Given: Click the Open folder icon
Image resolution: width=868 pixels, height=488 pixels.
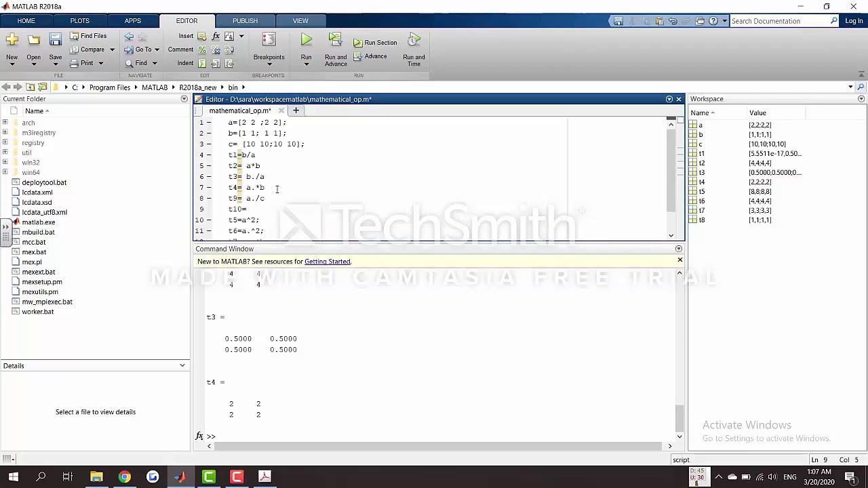Looking at the screenshot, I should pyautogui.click(x=33, y=41).
